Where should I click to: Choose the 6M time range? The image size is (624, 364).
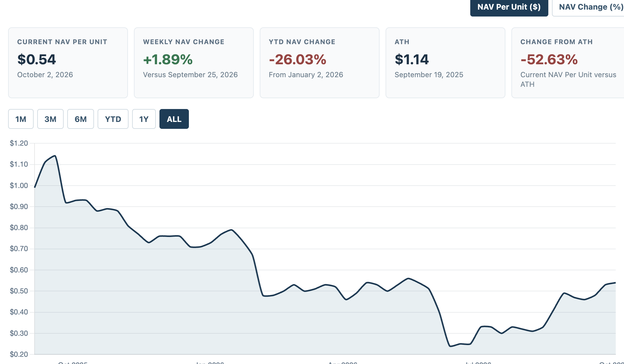[80, 119]
